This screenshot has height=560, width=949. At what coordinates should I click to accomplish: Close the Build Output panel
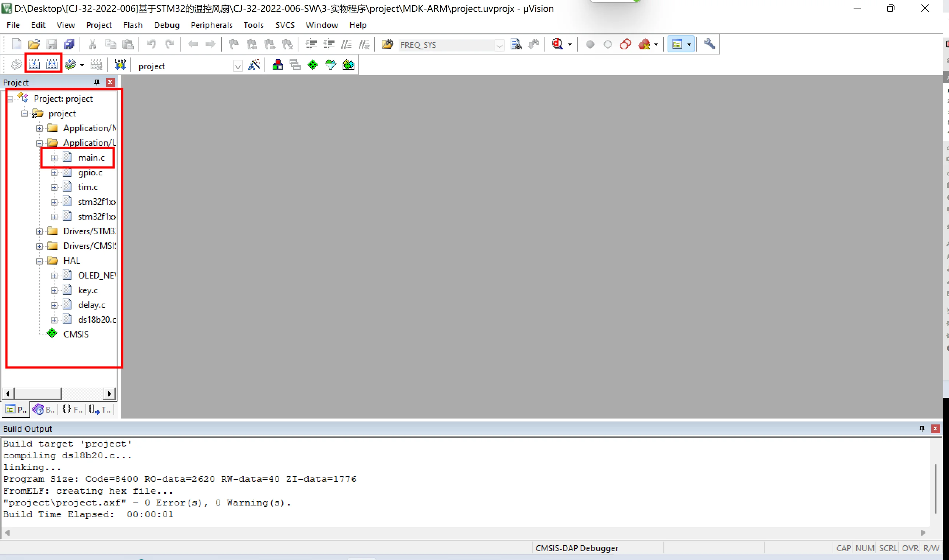[x=935, y=429]
